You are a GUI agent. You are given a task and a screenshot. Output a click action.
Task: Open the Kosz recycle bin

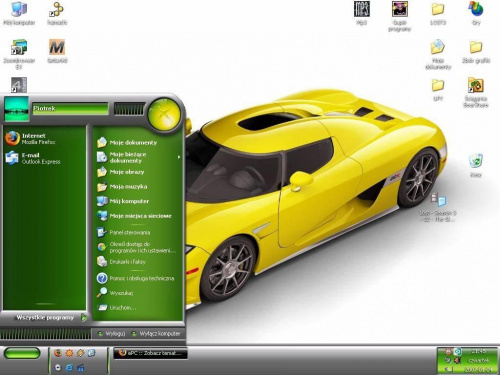[476, 165]
